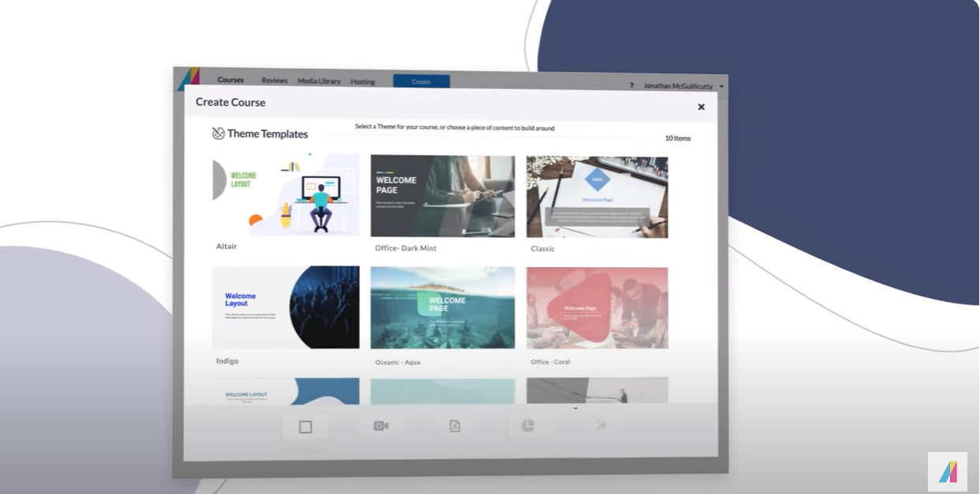Image resolution: width=980 pixels, height=494 pixels.
Task: Close the Create Course dialog
Action: [x=700, y=107]
